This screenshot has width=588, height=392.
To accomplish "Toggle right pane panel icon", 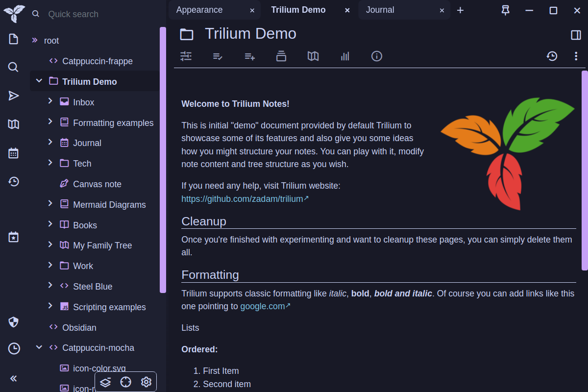I will click(x=576, y=35).
